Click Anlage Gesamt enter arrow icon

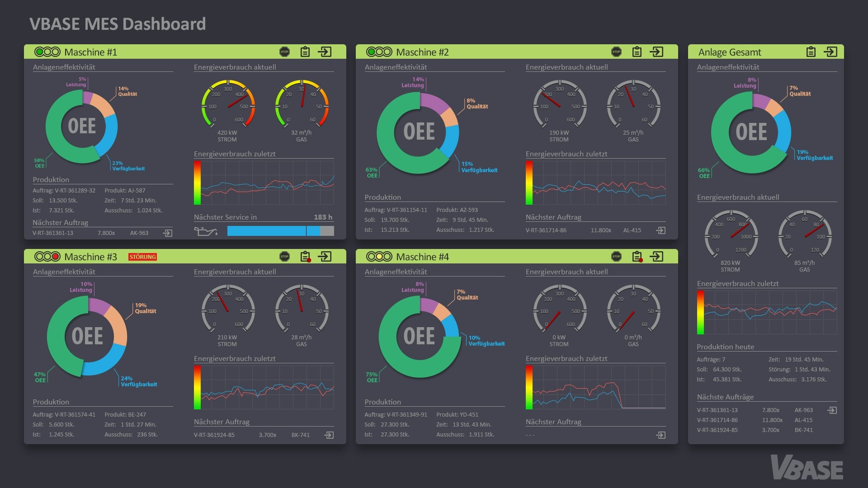[830, 52]
